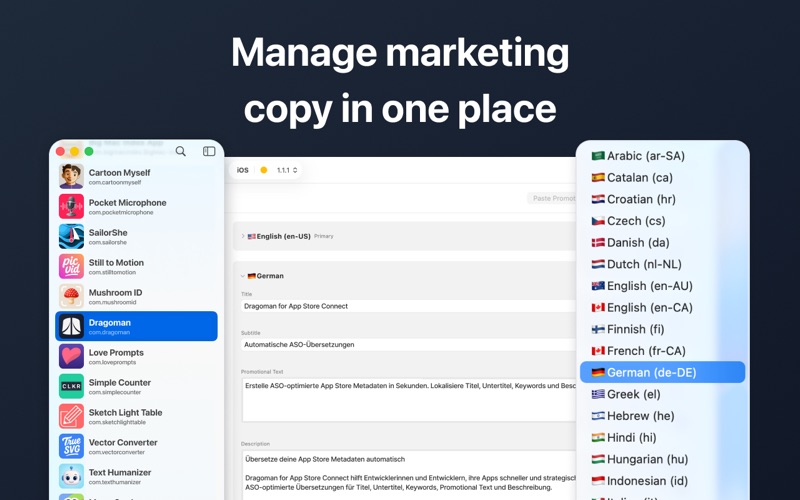Pick Indonesian (id) in language list
Viewport: 800px width, 500px height.
(x=662, y=481)
